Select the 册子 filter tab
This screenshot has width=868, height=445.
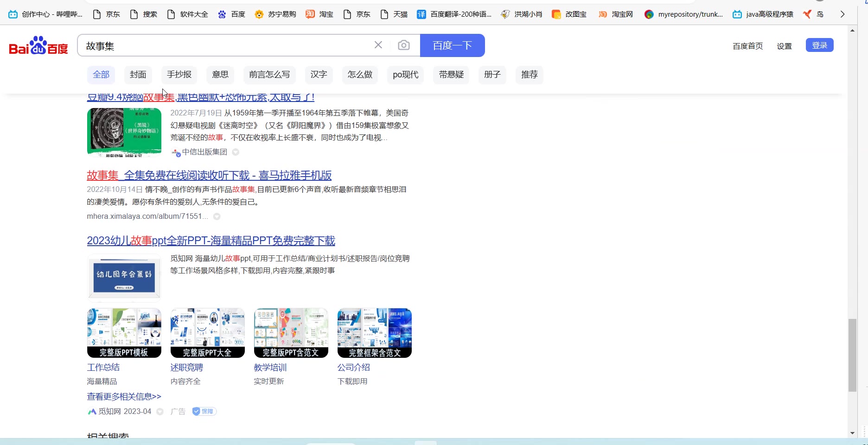coord(492,75)
